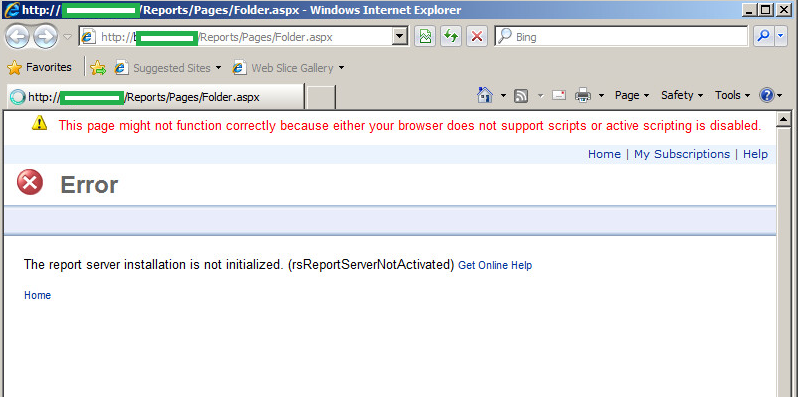This screenshot has height=397, width=798.
Task: Expand the Home button dropdown arrow
Action: coord(503,95)
